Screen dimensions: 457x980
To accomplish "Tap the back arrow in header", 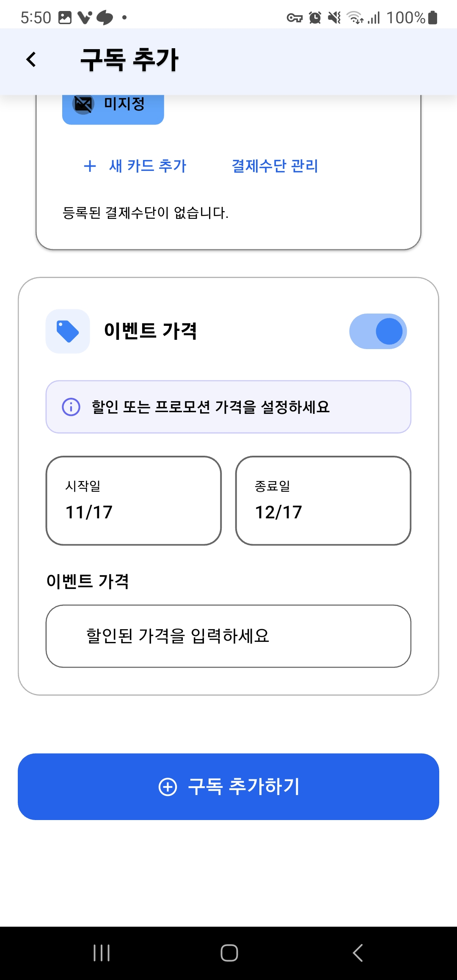I will tap(31, 60).
